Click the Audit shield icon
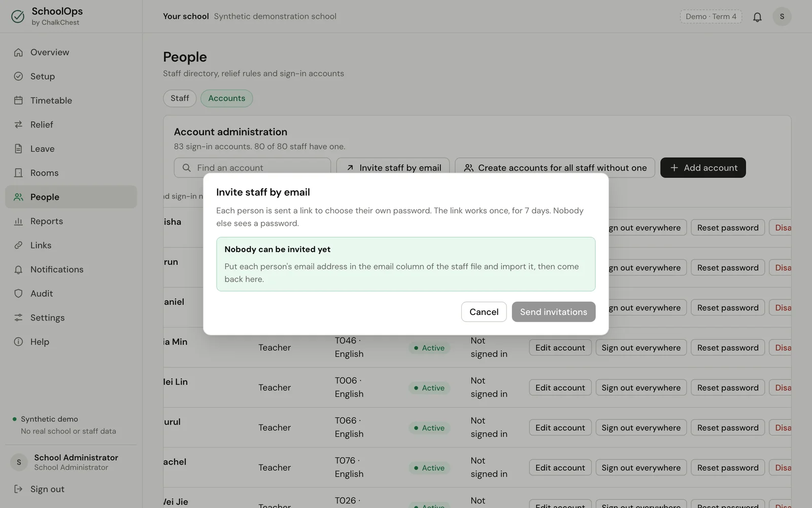This screenshot has height=508, width=812. (x=18, y=294)
